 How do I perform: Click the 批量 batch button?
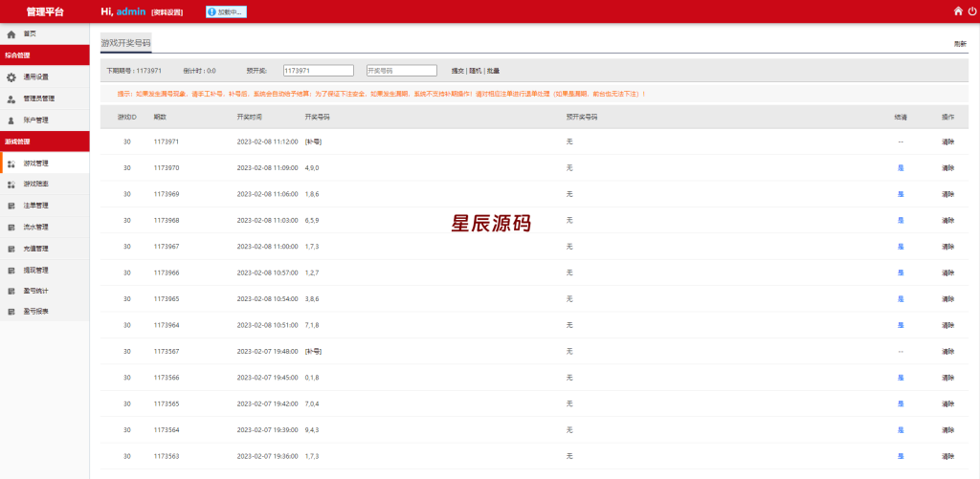[493, 71]
